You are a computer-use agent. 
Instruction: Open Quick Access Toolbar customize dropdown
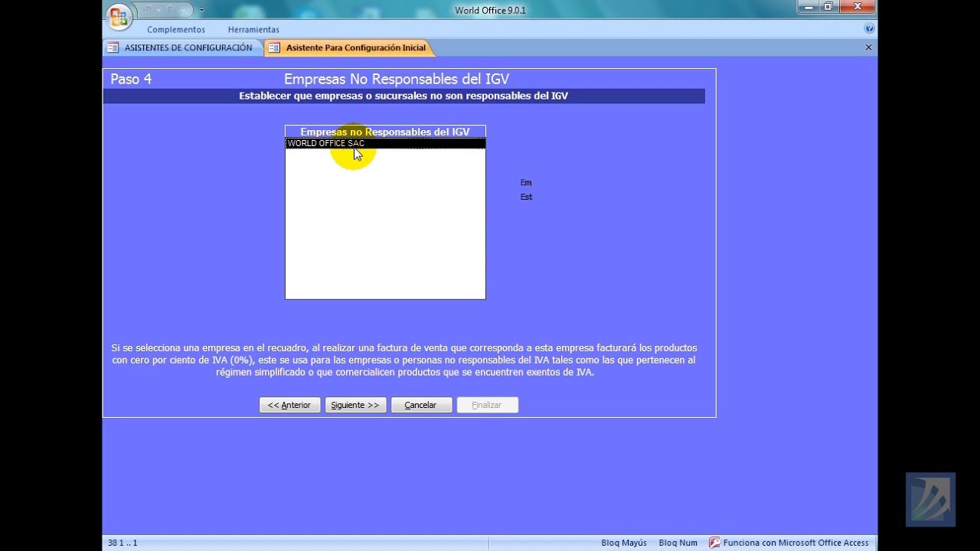tap(202, 10)
